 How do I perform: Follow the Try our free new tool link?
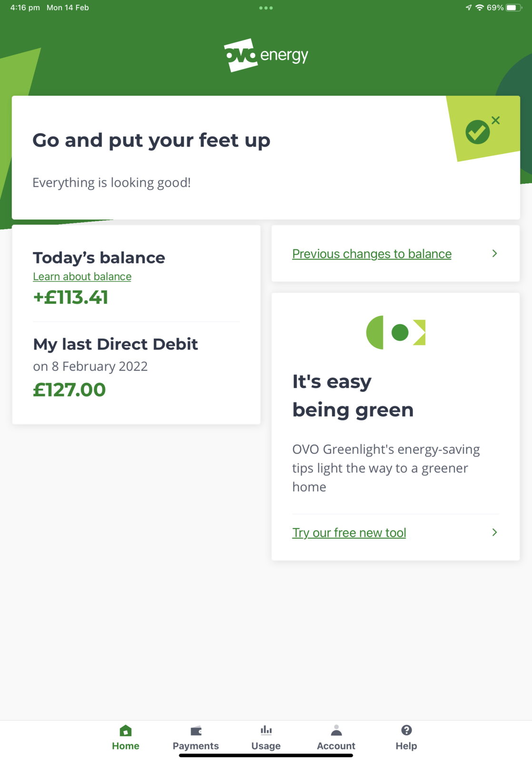[x=349, y=532]
